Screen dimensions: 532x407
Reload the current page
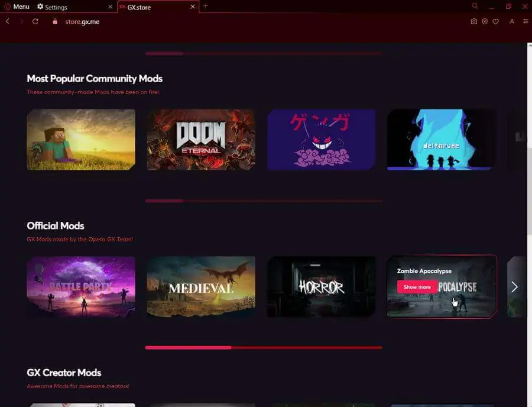pyautogui.click(x=35, y=21)
